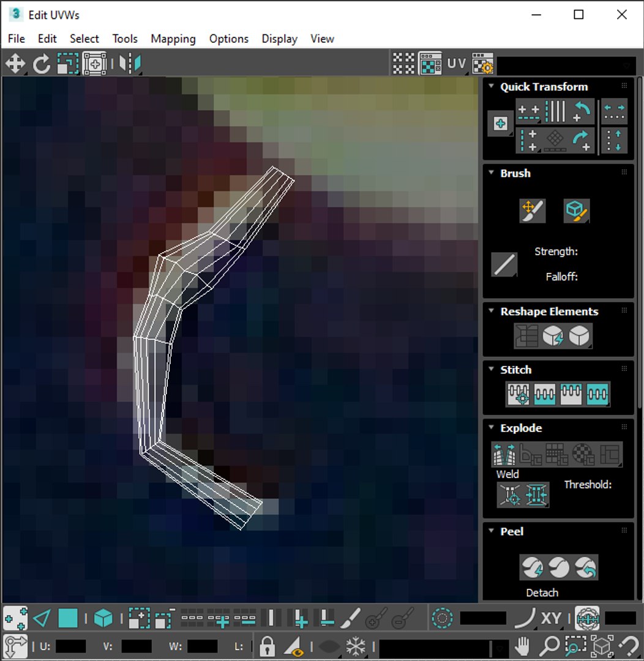Click Stitch Custom icon
The height and width of the screenshot is (661, 644).
(x=597, y=394)
